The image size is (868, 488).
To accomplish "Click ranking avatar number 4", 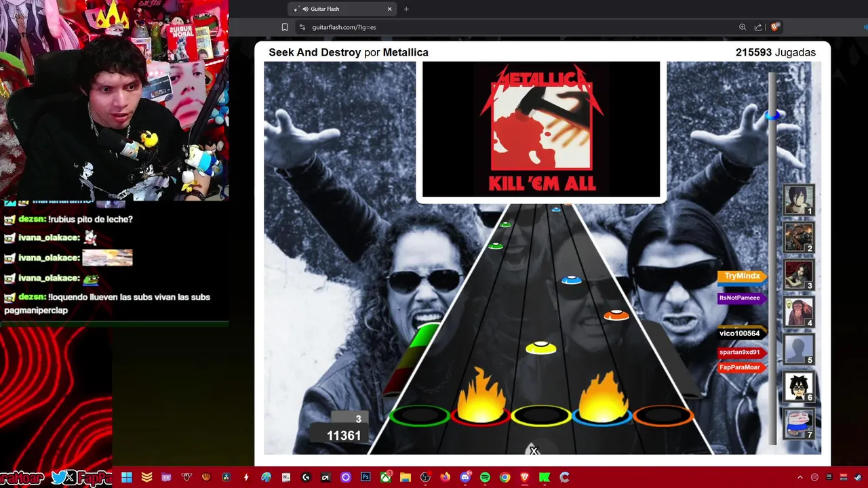I will 799,312.
